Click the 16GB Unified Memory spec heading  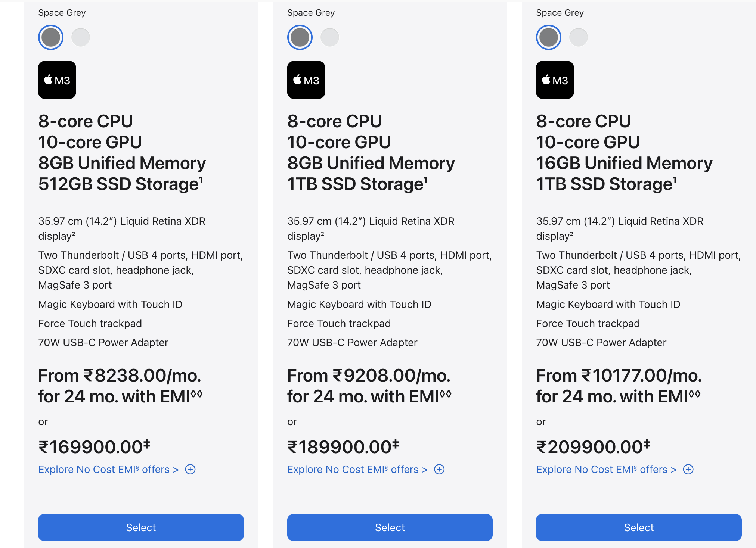pyautogui.click(x=624, y=163)
